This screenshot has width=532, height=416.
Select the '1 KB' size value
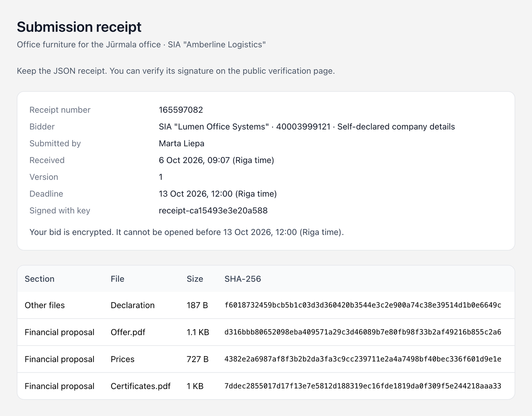(x=195, y=386)
